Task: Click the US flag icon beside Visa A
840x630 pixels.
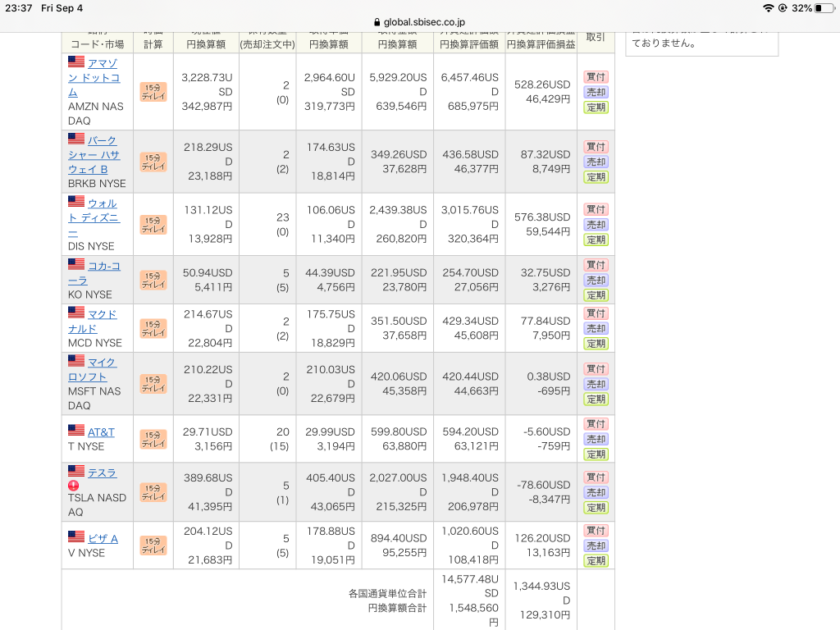Action: 76,536
